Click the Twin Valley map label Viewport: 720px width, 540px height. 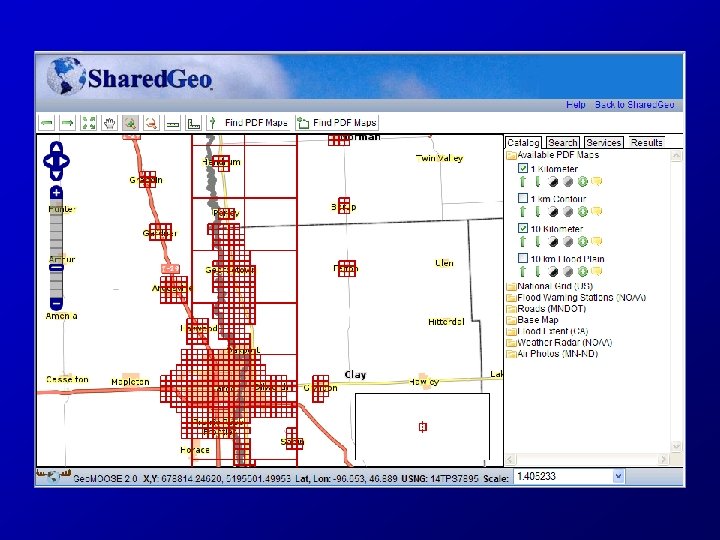(439, 158)
